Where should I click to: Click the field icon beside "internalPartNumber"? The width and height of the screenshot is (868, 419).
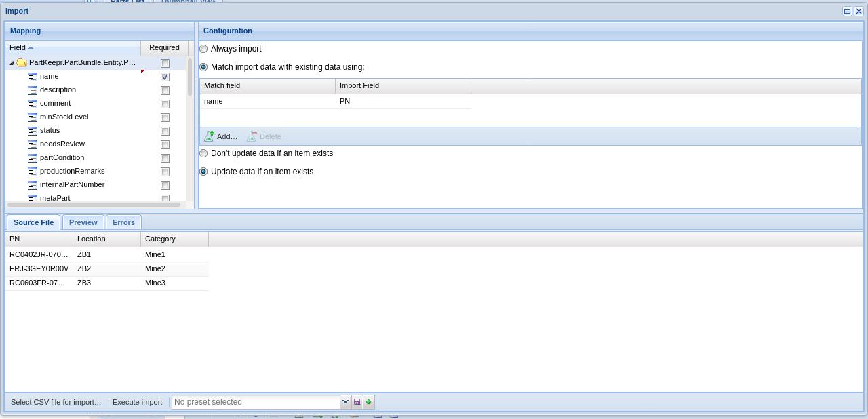point(33,185)
